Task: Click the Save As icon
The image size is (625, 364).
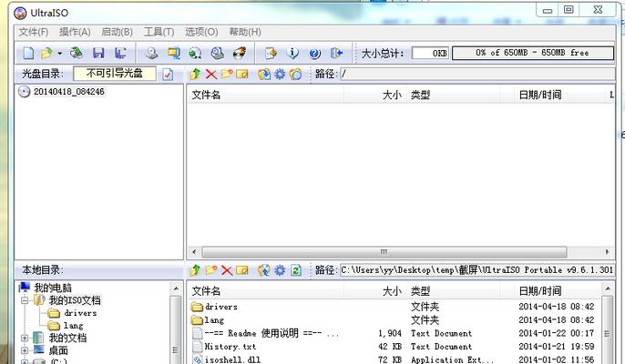Action: click(120, 53)
